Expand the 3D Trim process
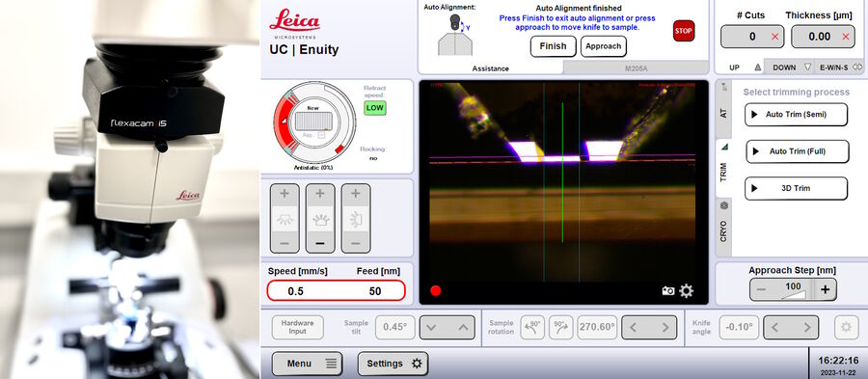Image resolution: width=868 pixels, height=379 pixels. [x=796, y=188]
